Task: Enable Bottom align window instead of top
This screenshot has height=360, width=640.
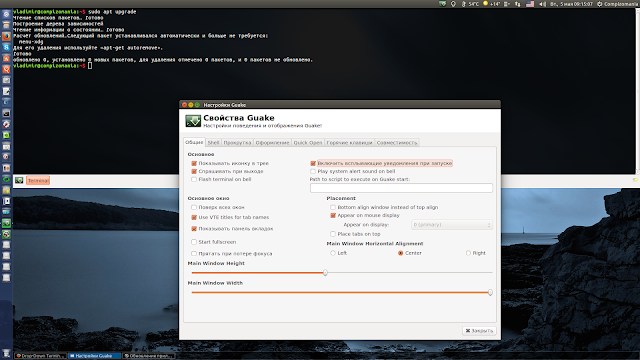Action: click(333, 207)
